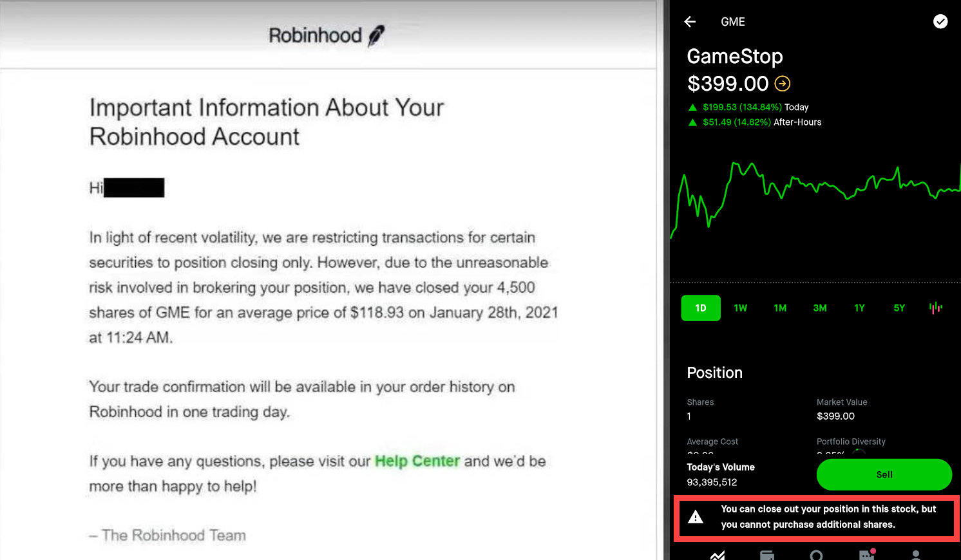Switch chart to candlestick view icon
The height and width of the screenshot is (560, 961).
click(936, 308)
